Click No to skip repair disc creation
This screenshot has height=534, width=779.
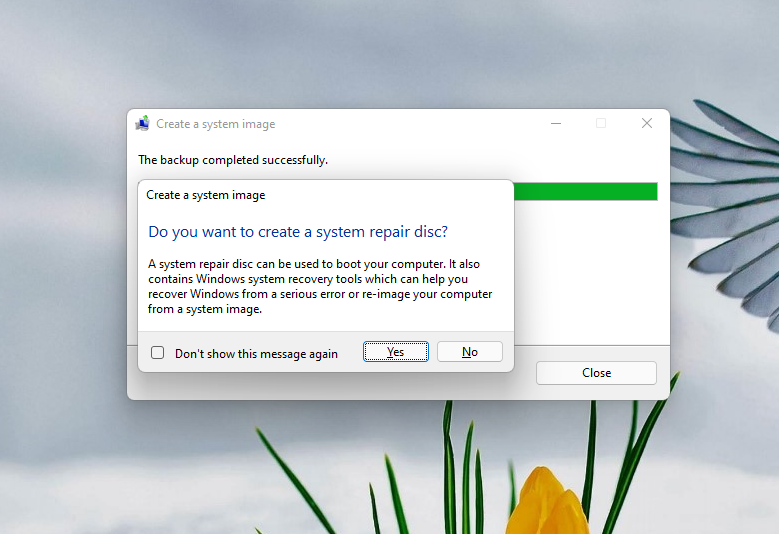click(x=469, y=352)
